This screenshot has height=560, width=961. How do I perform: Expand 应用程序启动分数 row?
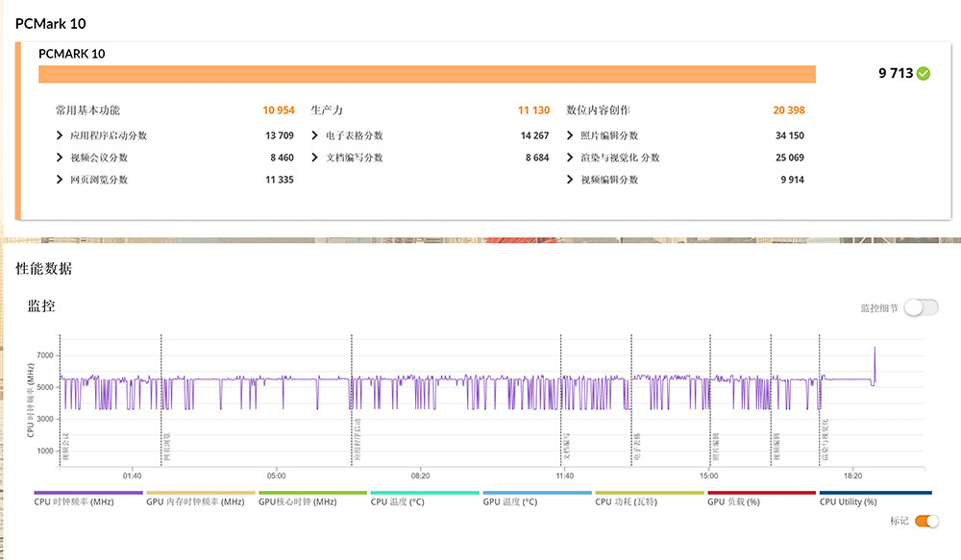pos(60,135)
